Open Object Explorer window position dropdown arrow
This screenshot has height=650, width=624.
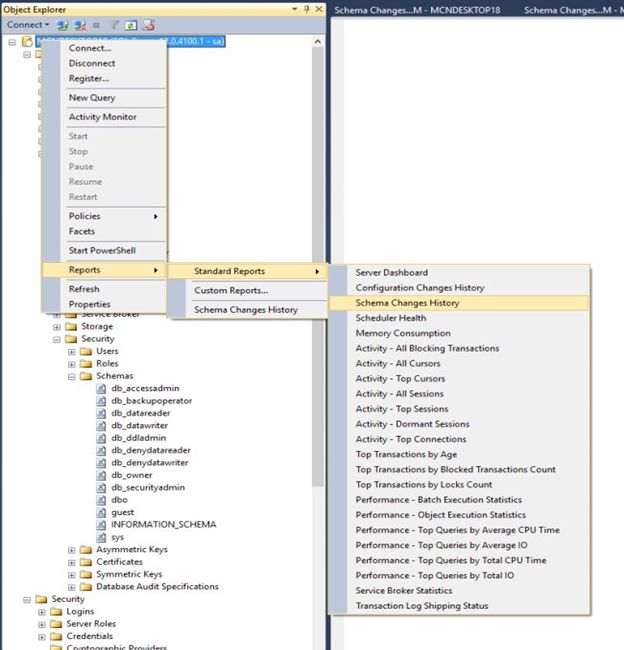pyautogui.click(x=294, y=9)
